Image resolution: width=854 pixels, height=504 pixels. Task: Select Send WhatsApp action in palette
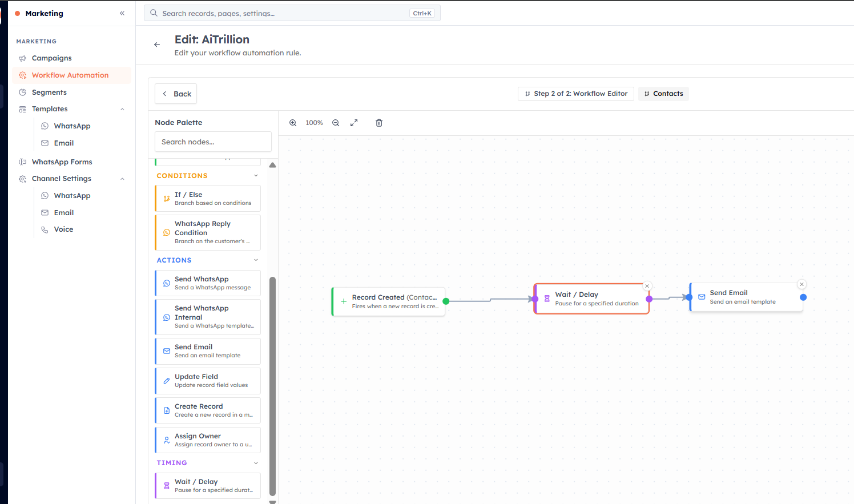pos(208,283)
